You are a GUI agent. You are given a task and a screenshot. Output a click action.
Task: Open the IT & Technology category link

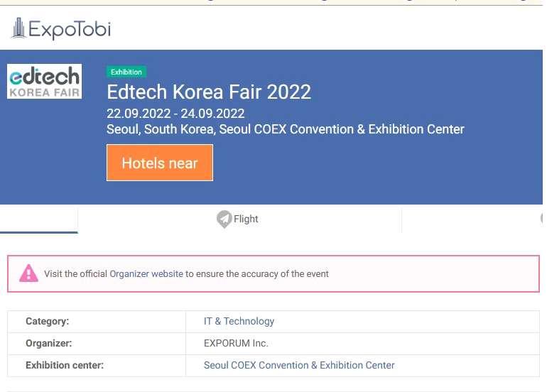[x=239, y=321]
